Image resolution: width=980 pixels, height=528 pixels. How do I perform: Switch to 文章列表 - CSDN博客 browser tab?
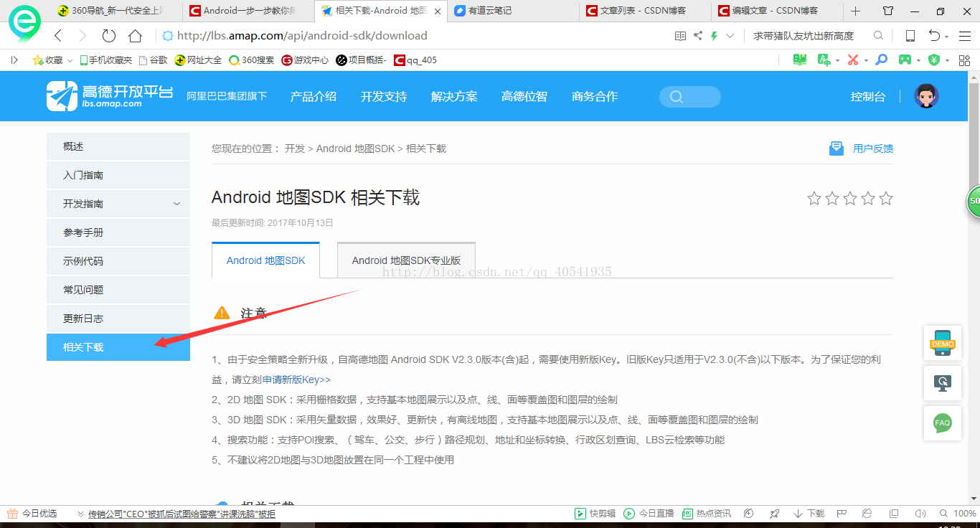tap(644, 11)
